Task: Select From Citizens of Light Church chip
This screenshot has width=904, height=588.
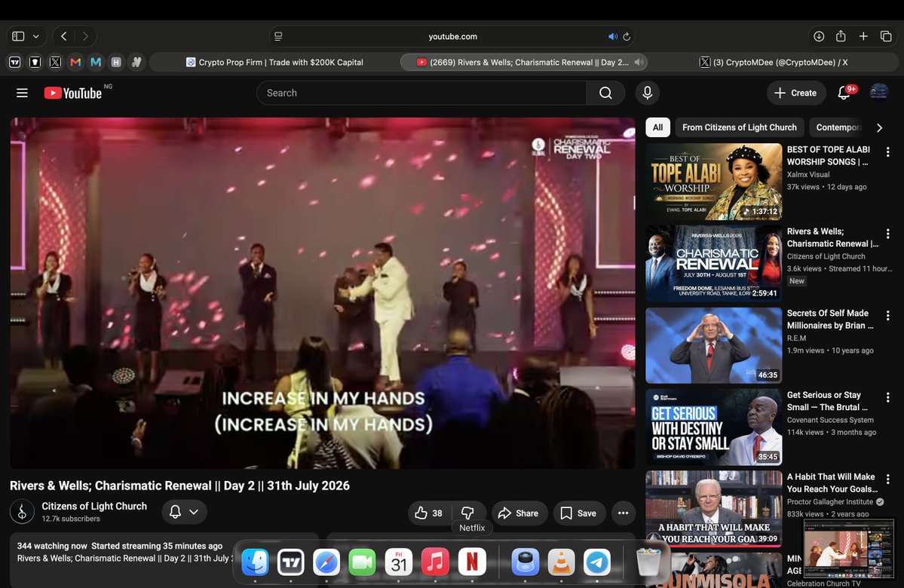Action: tap(739, 127)
